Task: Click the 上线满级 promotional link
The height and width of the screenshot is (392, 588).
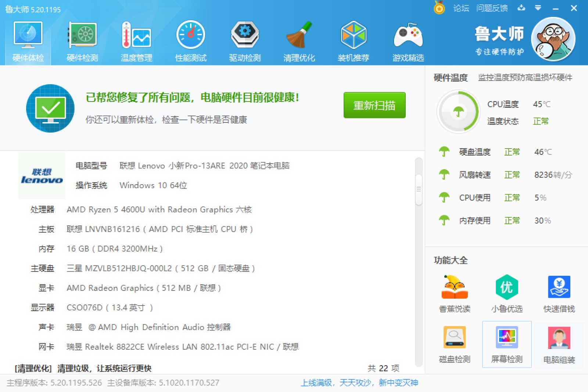Action: [x=359, y=383]
